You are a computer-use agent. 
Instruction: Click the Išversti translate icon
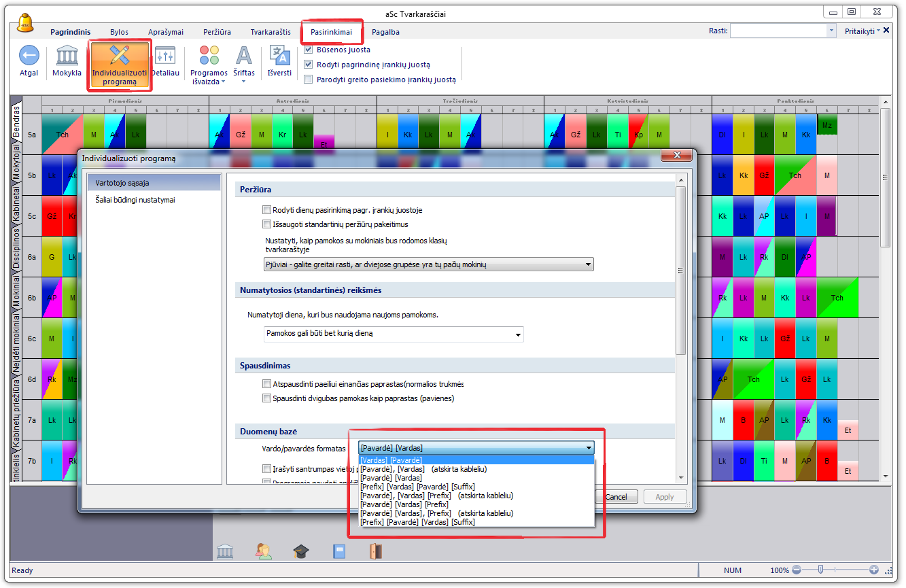click(x=279, y=56)
